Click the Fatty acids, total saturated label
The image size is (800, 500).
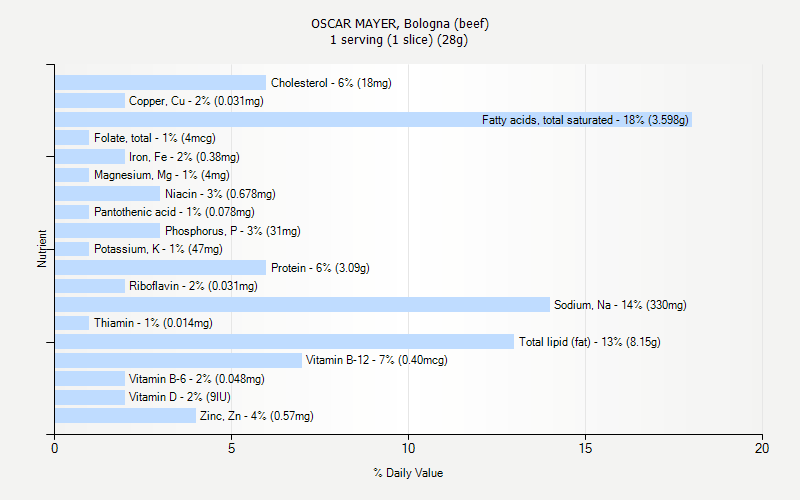pyautogui.click(x=585, y=120)
